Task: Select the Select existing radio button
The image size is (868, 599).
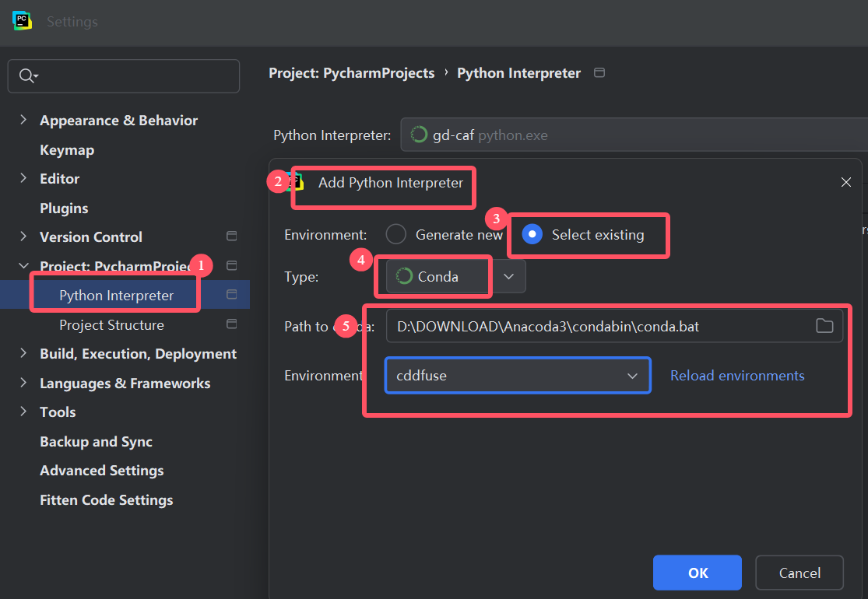Action: [532, 234]
